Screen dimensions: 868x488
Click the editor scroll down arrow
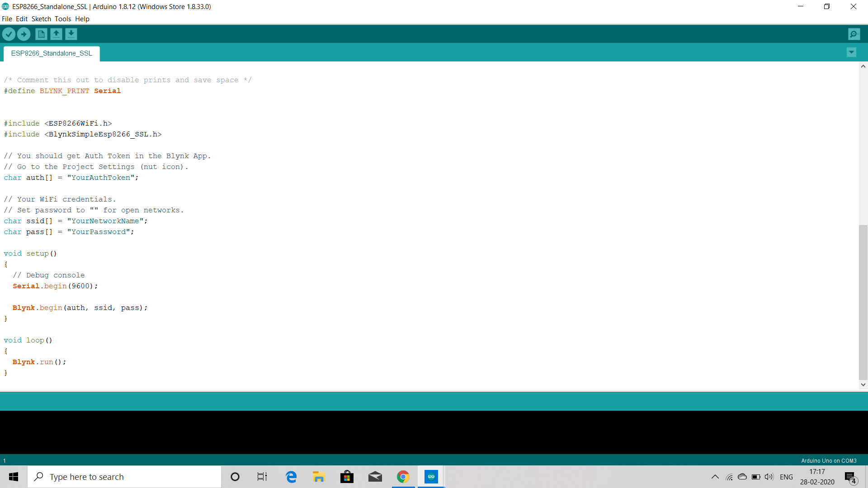click(x=863, y=385)
